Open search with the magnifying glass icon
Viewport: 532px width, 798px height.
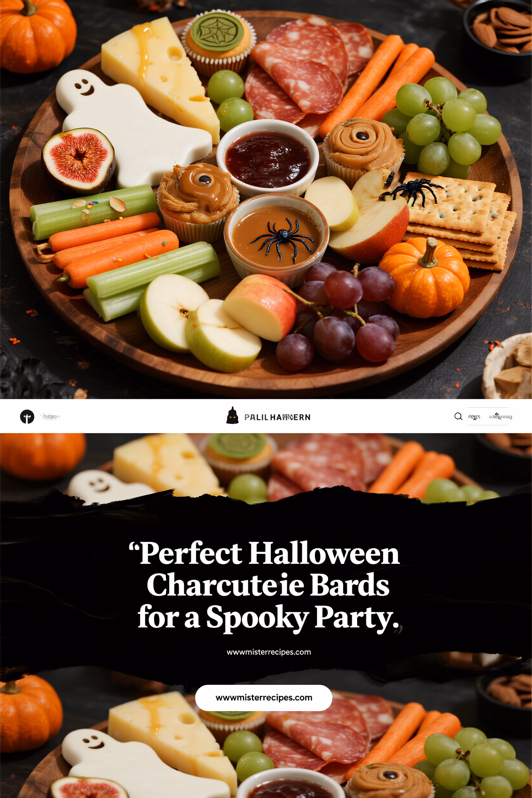[458, 416]
